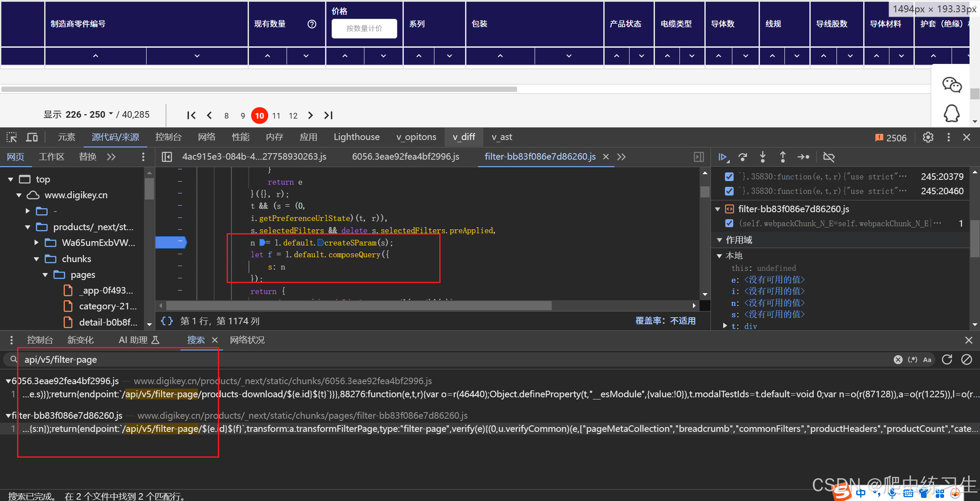This screenshot has height=501, width=980.
Task: Toggle device toolbar emulation icon
Action: (32, 137)
